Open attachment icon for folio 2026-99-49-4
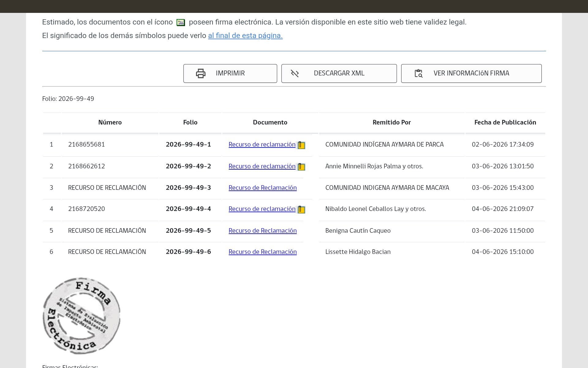 tap(301, 209)
